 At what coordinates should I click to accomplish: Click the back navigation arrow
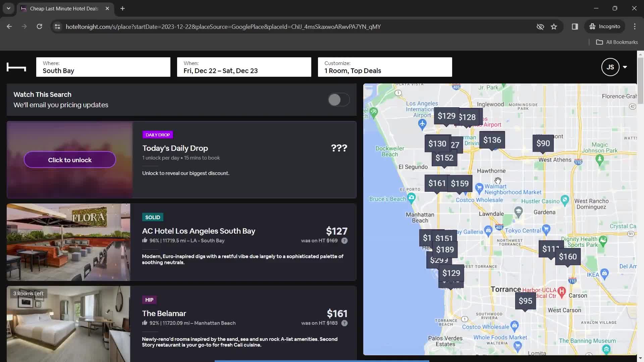(x=9, y=26)
